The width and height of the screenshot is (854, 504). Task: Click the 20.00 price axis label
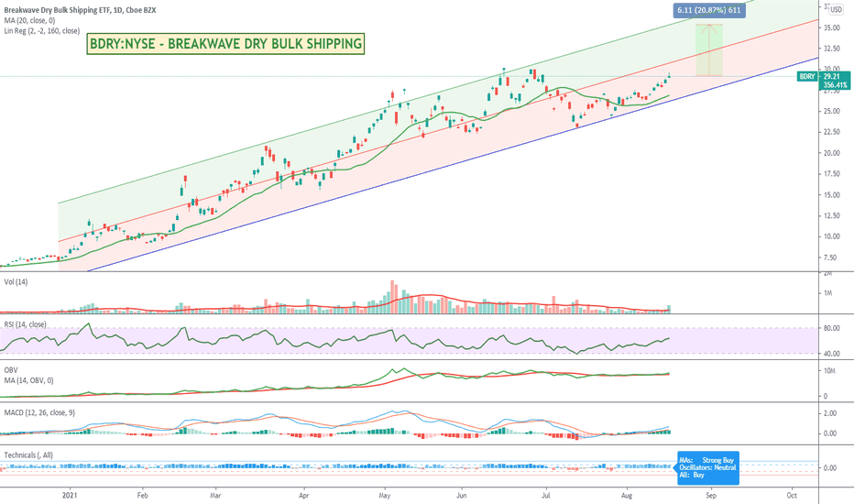(x=832, y=153)
